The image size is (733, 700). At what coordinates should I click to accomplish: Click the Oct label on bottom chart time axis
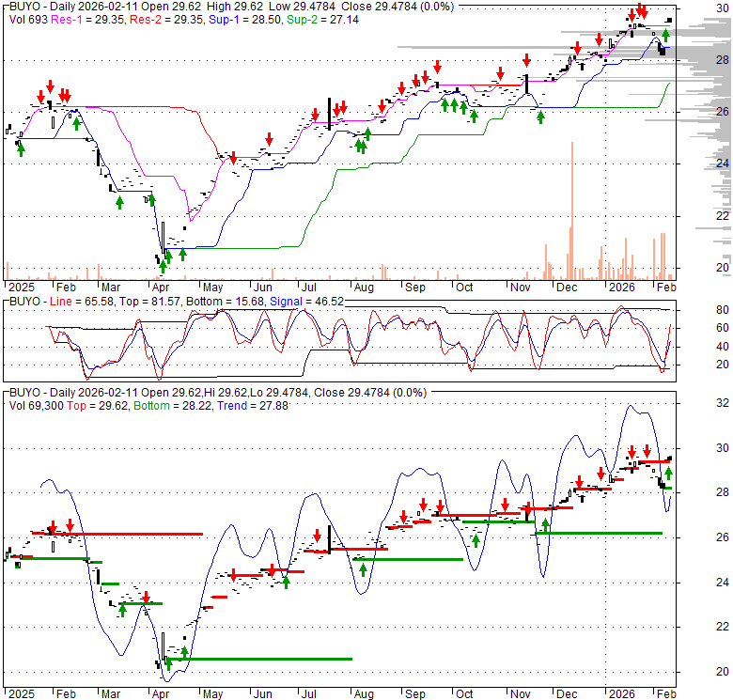pyautogui.click(x=464, y=694)
